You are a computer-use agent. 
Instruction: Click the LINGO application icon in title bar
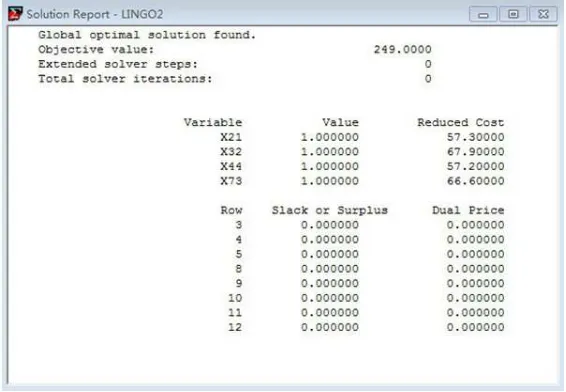tap(15, 14)
